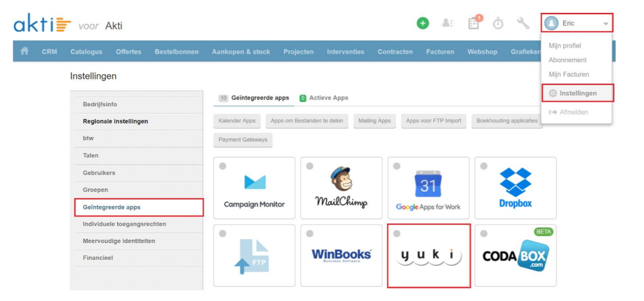
Task: Open the wrench tools icon
Action: (x=522, y=23)
